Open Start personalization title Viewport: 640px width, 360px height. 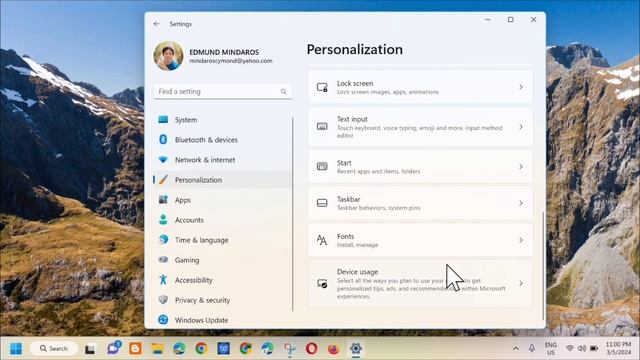click(x=344, y=163)
